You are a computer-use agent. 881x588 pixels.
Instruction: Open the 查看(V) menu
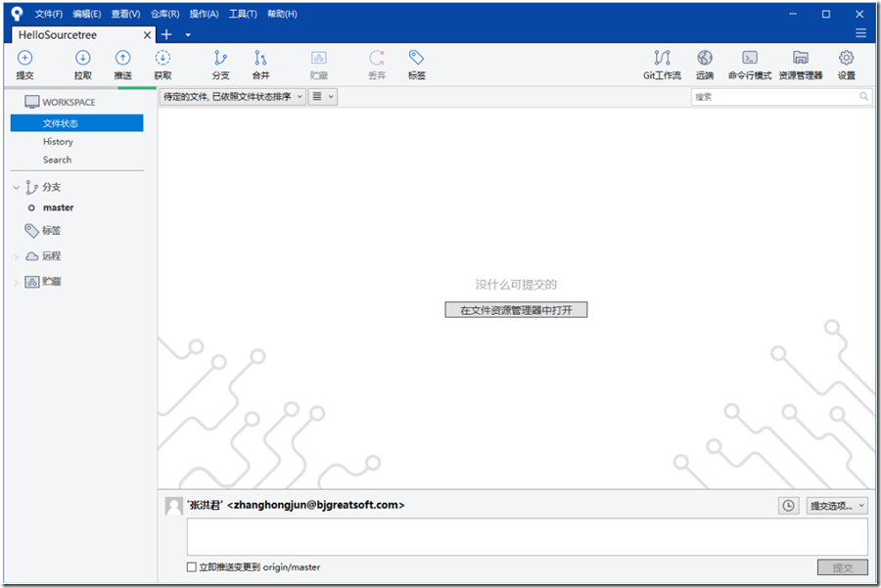pyautogui.click(x=125, y=14)
